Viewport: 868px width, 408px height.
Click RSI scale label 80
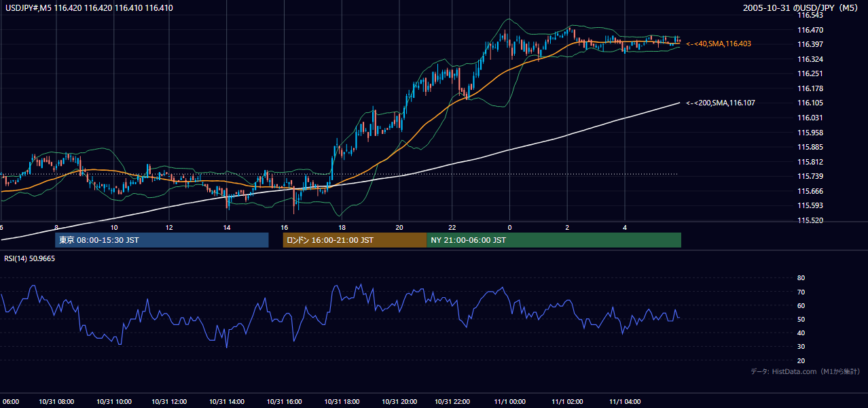point(801,278)
